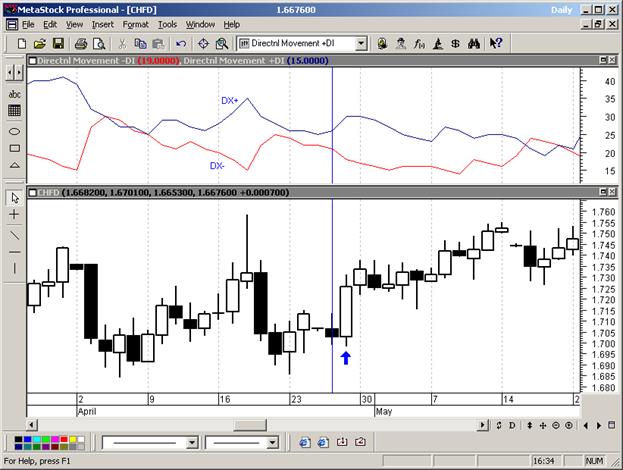The height and width of the screenshot is (470, 623).
Task: Click the vertical rescale double-arrow icon
Action: click(x=530, y=426)
